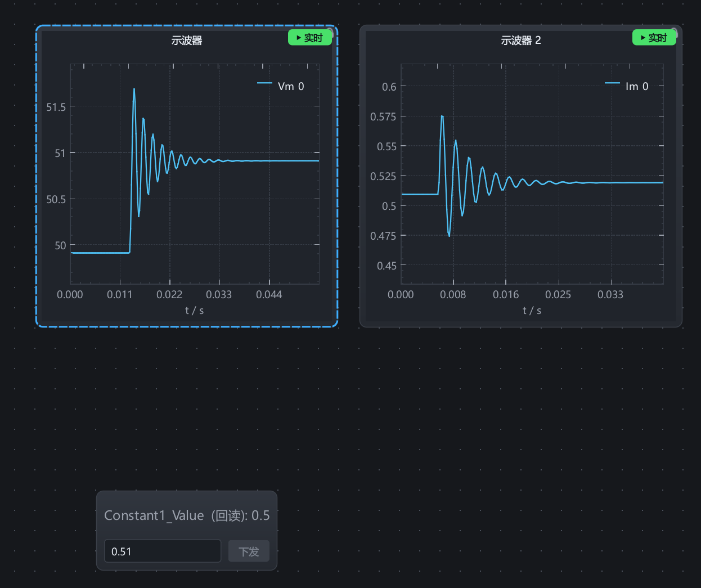Click the 0.525 y-axis label on the Im scope
The image size is (701, 588).
point(383,176)
